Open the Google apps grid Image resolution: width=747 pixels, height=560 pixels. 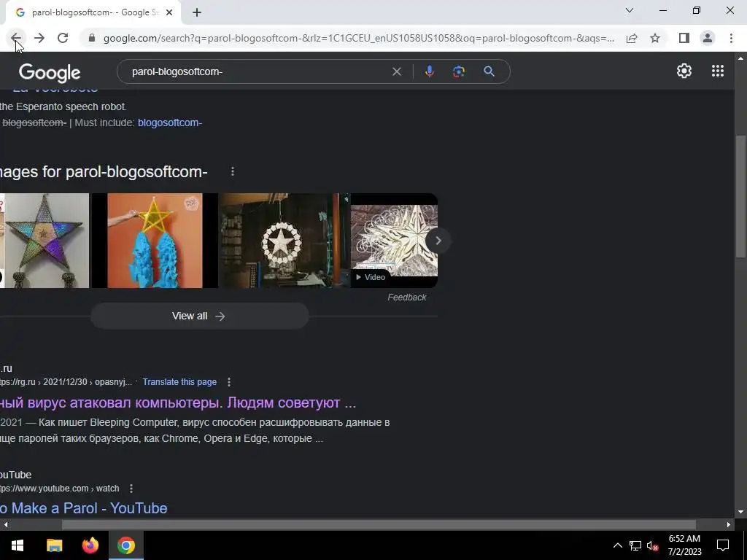[x=718, y=71]
